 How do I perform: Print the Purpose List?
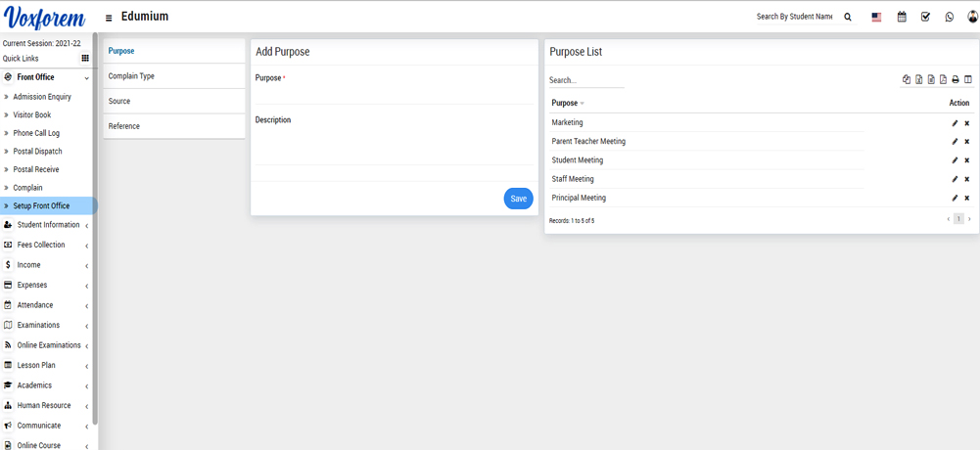tap(956, 80)
